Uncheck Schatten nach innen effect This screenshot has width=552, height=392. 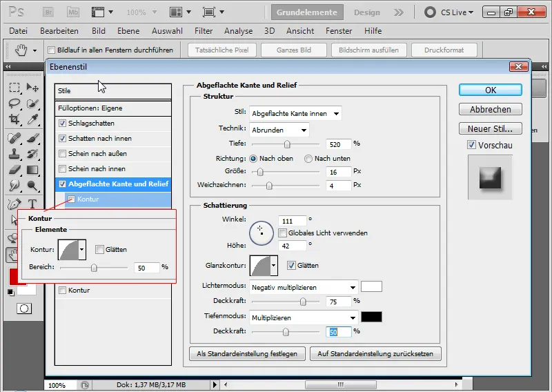(x=62, y=139)
